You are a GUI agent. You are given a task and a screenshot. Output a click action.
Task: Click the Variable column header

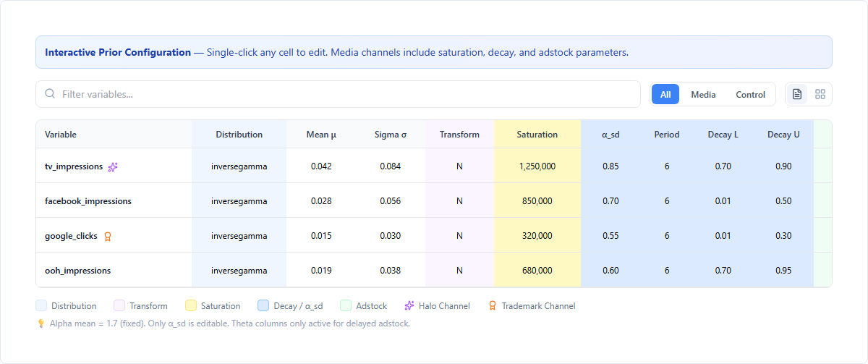(114, 135)
